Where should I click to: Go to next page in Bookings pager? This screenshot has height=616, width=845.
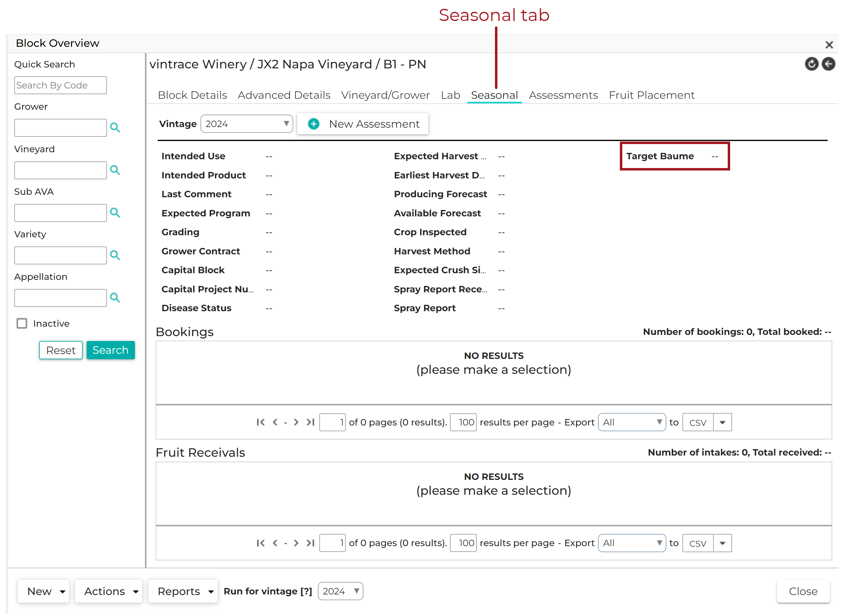(296, 422)
